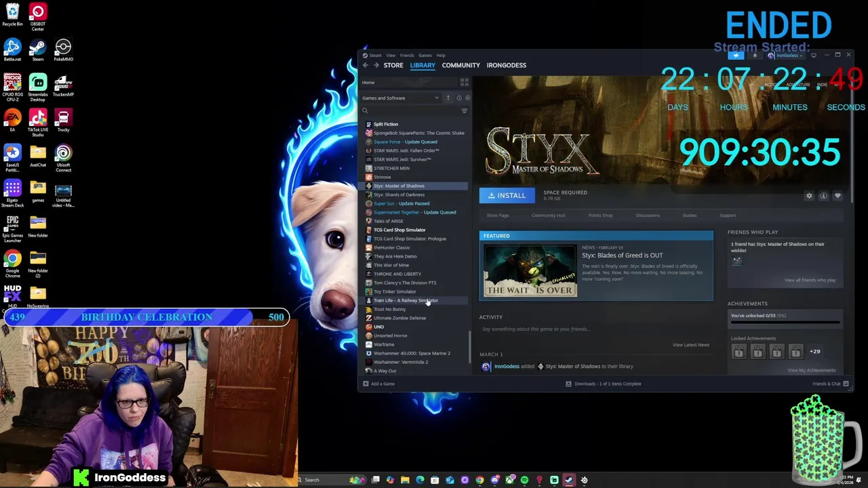Screen dimensions: 868x488
Task: Open Friends menu in Steam
Action: click(407, 56)
